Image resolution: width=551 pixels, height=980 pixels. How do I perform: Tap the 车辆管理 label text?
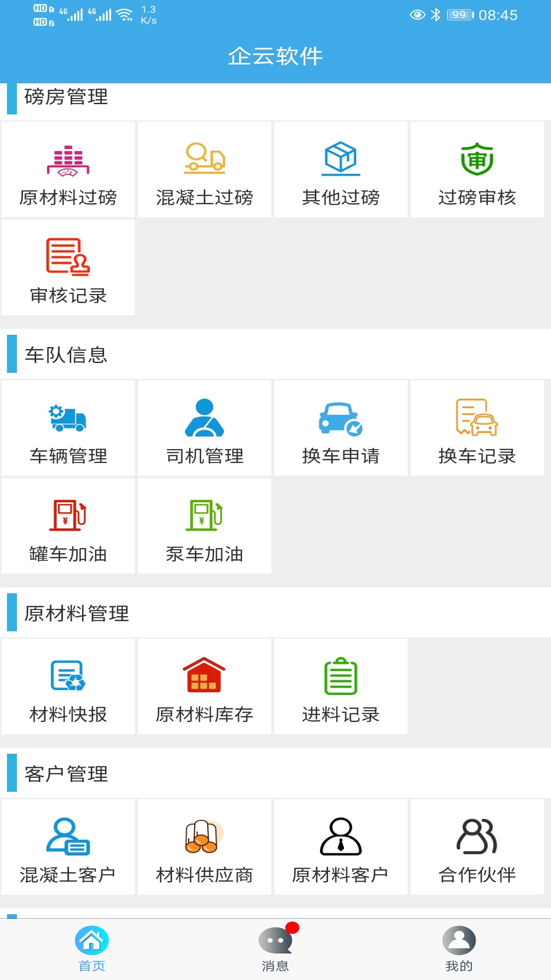click(68, 456)
